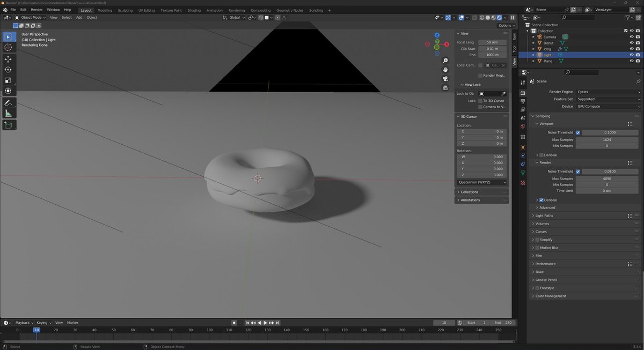
Task: Expand the Collections panel in sidebar
Action: (x=470, y=192)
